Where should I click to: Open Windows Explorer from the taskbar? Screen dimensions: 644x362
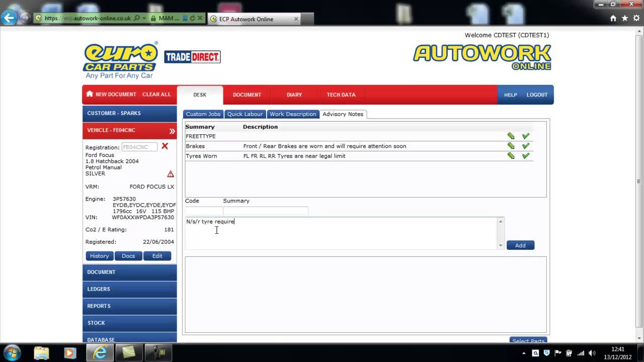pos(42,353)
